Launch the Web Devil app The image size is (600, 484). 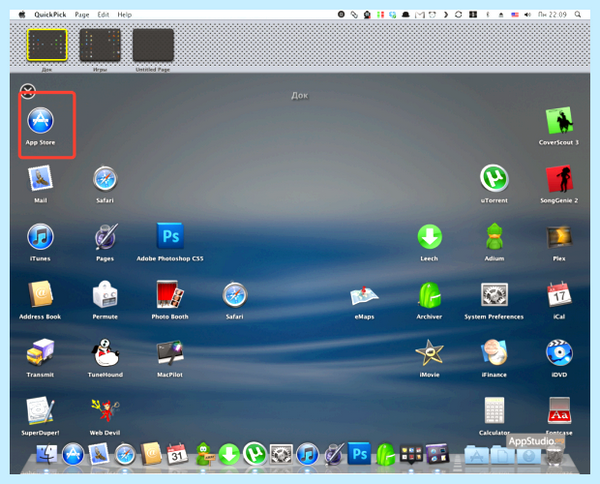pyautogui.click(x=105, y=411)
